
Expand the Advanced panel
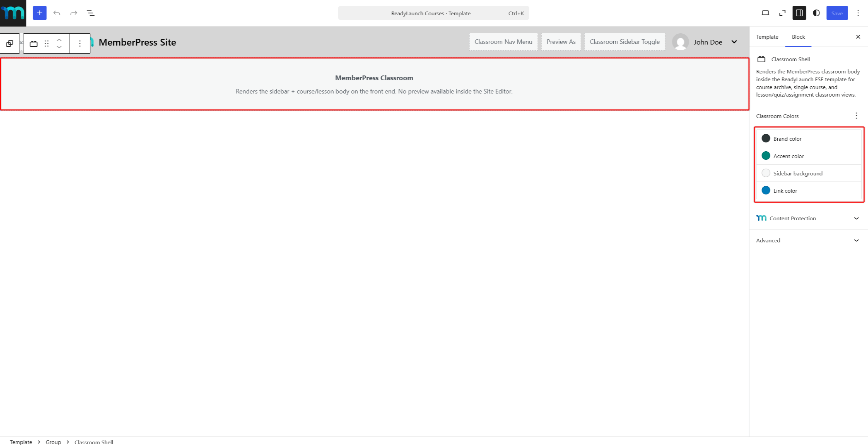[808, 240]
